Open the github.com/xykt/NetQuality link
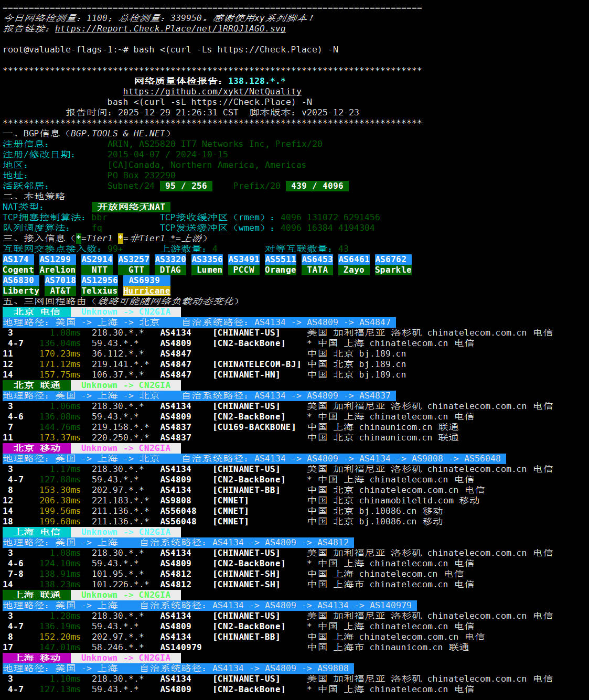This screenshot has height=700, width=589. tap(212, 92)
